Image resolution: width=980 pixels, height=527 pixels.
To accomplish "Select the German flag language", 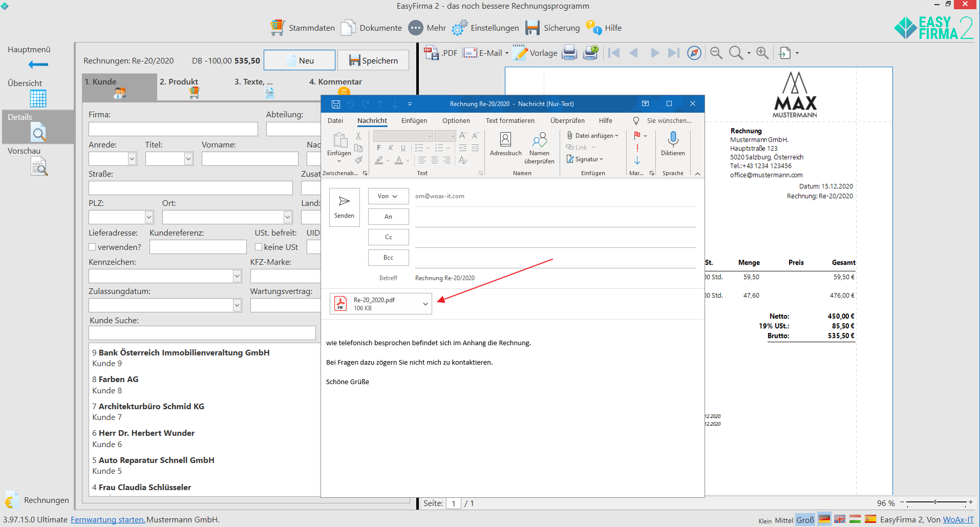I will 824,519.
